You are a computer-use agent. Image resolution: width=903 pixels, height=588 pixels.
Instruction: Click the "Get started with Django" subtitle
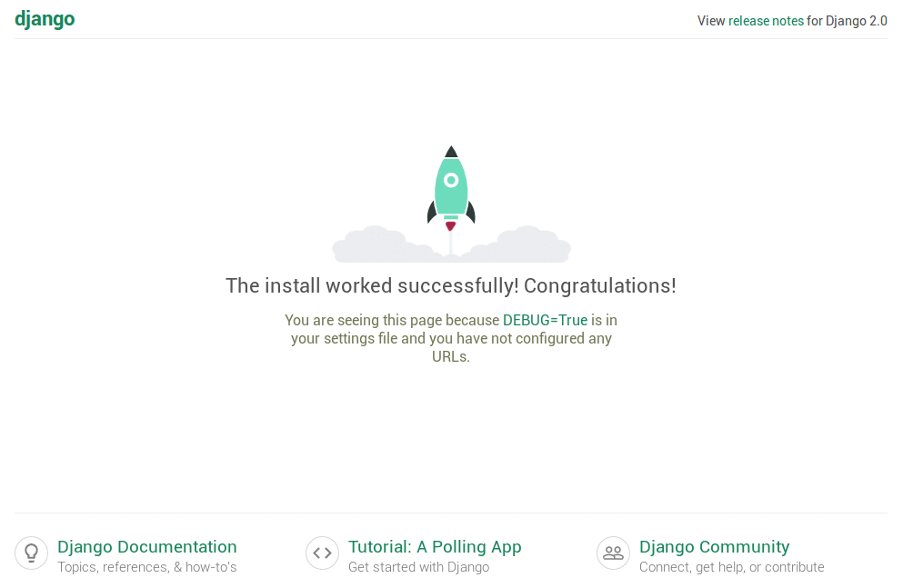418,567
